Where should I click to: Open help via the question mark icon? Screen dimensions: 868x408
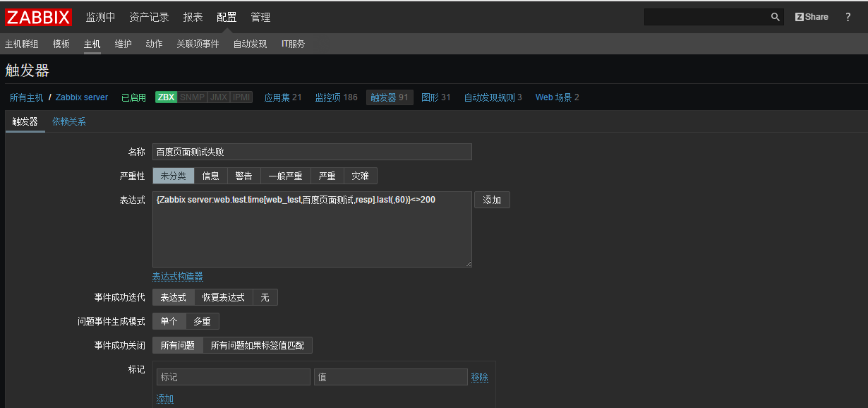coord(848,16)
